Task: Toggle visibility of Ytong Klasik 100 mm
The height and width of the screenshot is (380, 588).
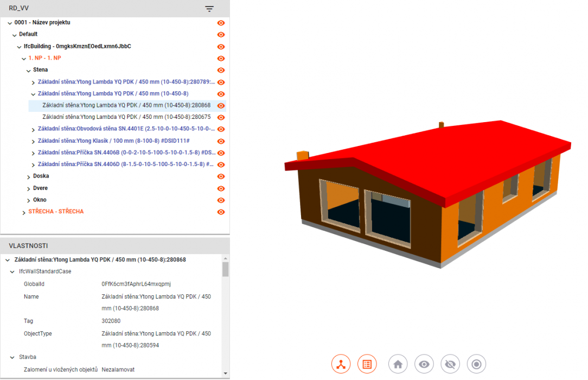Action: pos(221,141)
